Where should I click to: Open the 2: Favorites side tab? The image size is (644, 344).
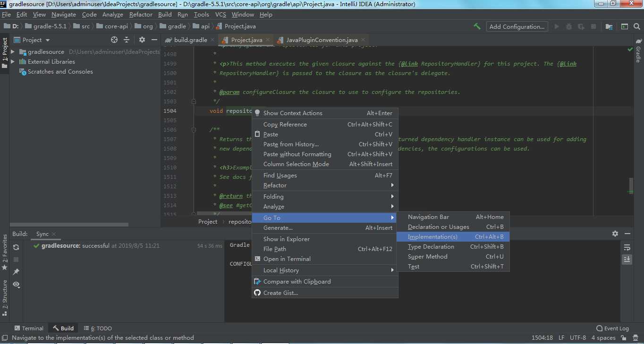point(5,252)
